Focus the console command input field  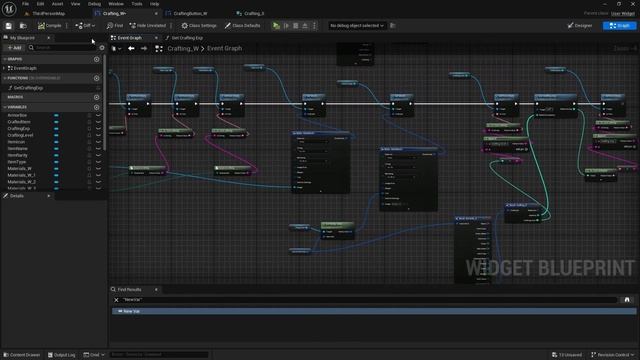[158, 355]
